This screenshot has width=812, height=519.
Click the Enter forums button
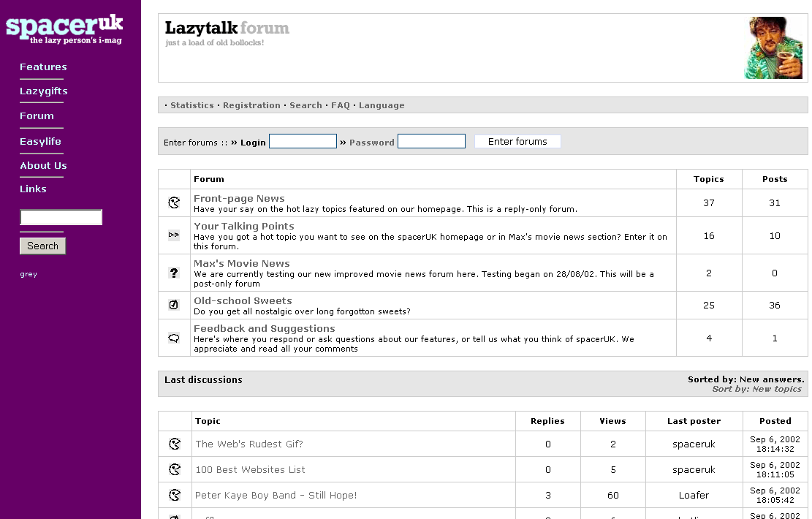(517, 141)
